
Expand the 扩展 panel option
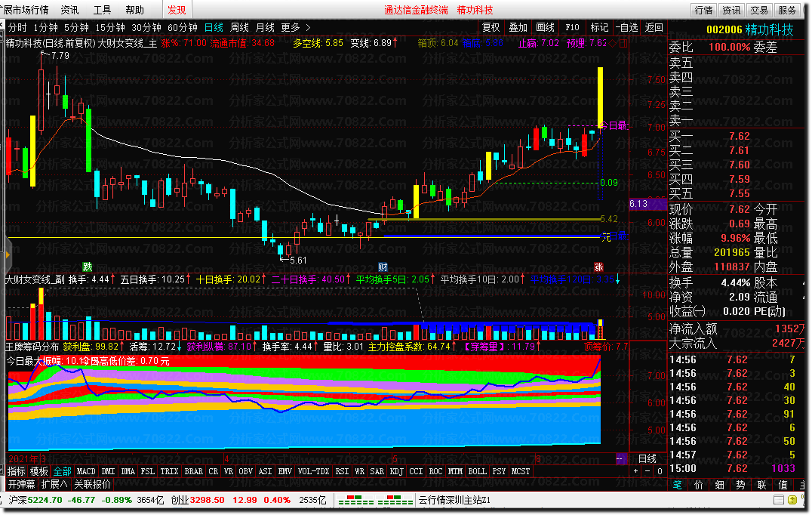click(x=54, y=485)
